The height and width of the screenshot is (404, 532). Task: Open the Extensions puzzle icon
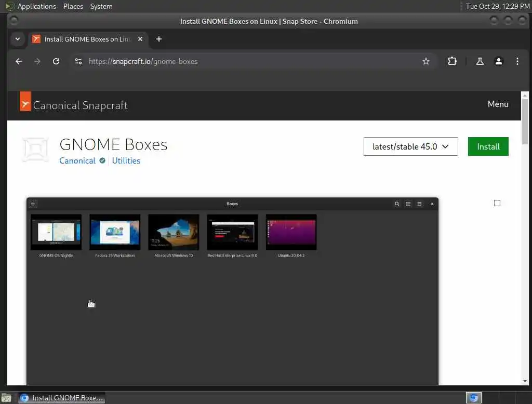[453, 61]
